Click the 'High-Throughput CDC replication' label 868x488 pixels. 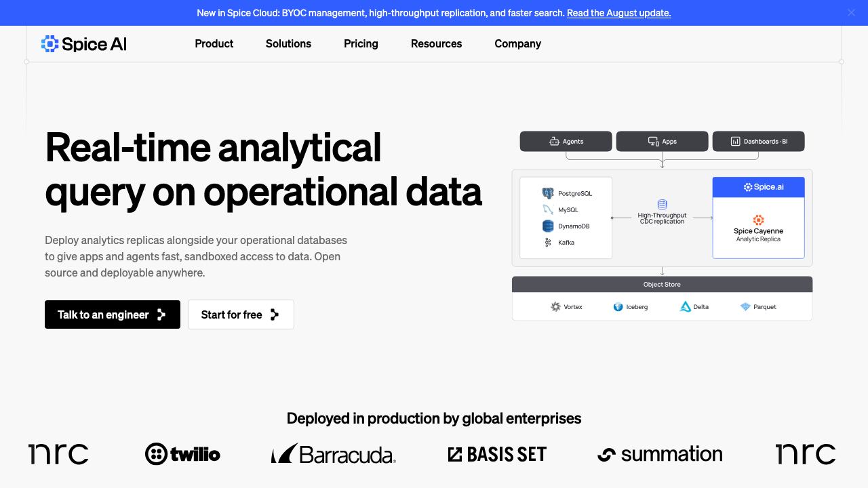point(662,218)
